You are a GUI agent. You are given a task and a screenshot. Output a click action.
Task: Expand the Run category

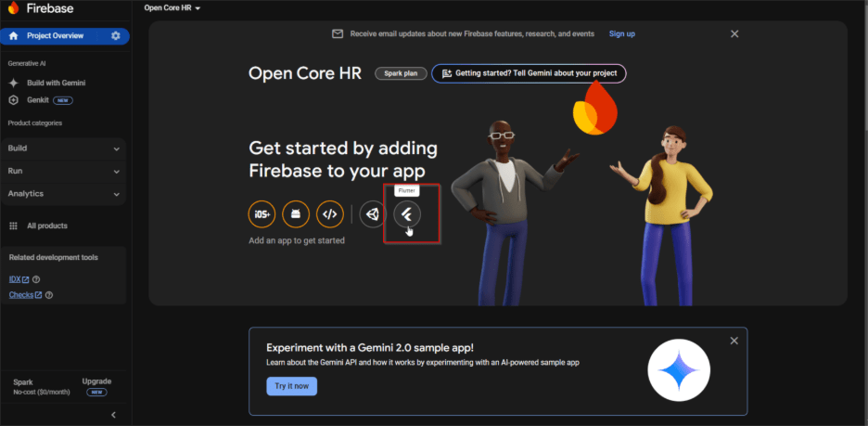[x=63, y=172]
